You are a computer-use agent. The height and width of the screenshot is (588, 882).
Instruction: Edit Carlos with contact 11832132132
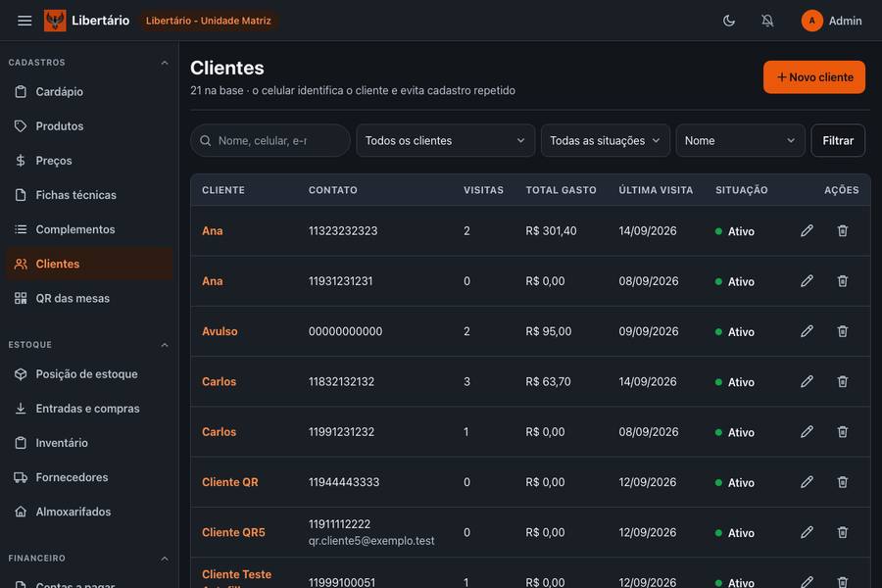click(807, 381)
